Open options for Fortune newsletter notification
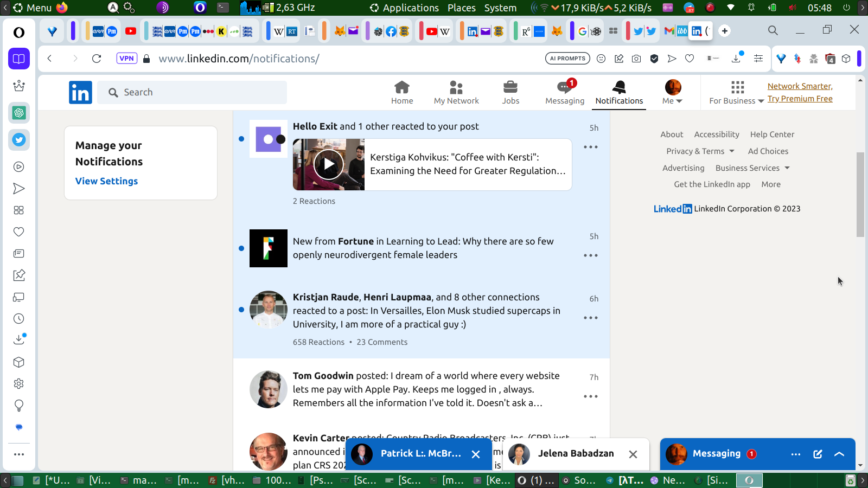Viewport: 868px width, 488px height. click(x=591, y=255)
